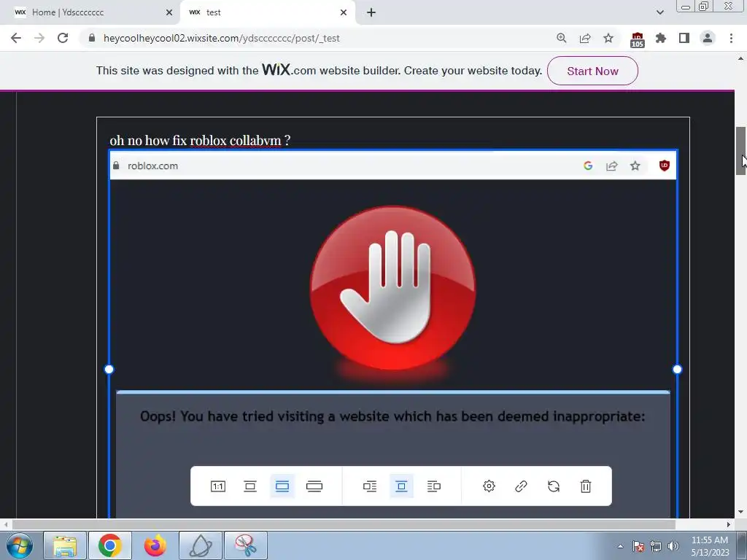The width and height of the screenshot is (747, 560).
Task: Toggle the browser side panel
Action: [x=684, y=38]
